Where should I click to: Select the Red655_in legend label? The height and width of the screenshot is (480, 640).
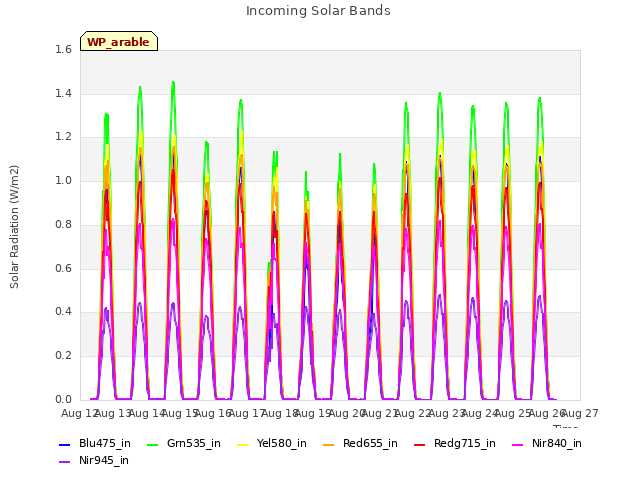pyautogui.click(x=370, y=443)
